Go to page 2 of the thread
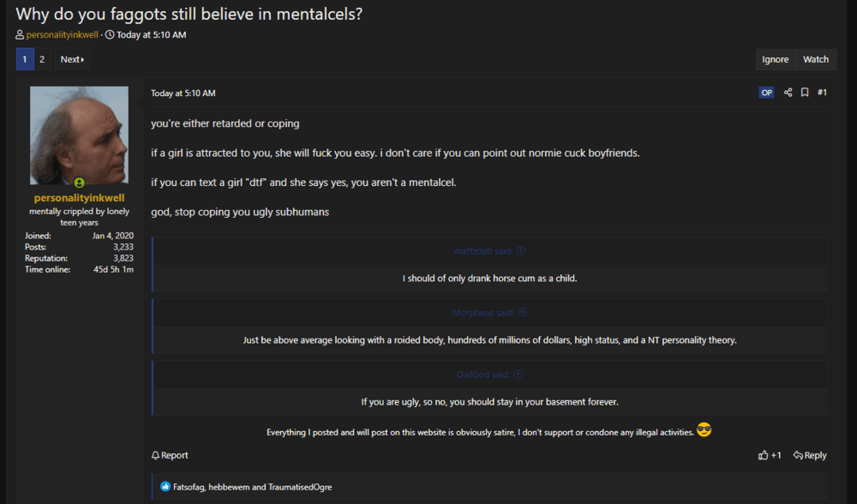The width and height of the screenshot is (857, 504). (x=42, y=59)
